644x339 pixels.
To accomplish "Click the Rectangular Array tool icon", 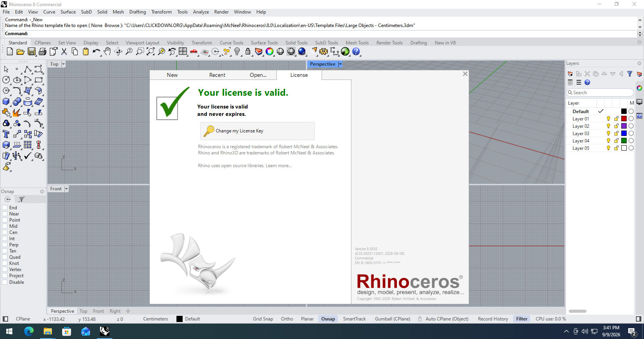I will tap(28, 145).
